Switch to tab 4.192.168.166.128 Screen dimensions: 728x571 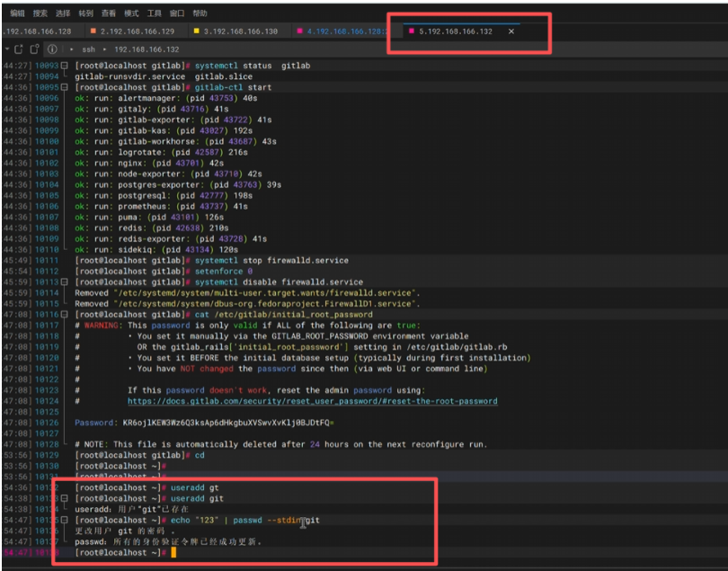346,31
